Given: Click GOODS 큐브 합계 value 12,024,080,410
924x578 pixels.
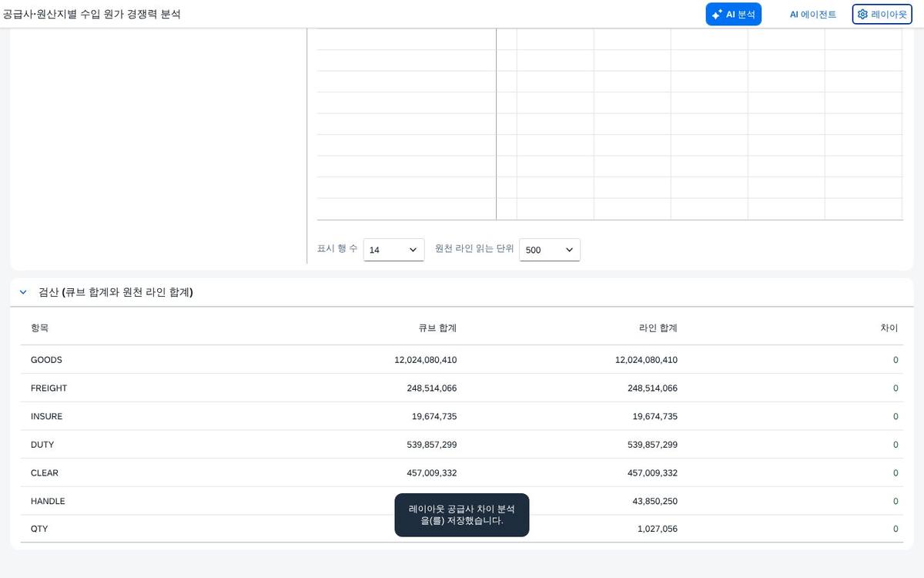Looking at the screenshot, I should (425, 360).
